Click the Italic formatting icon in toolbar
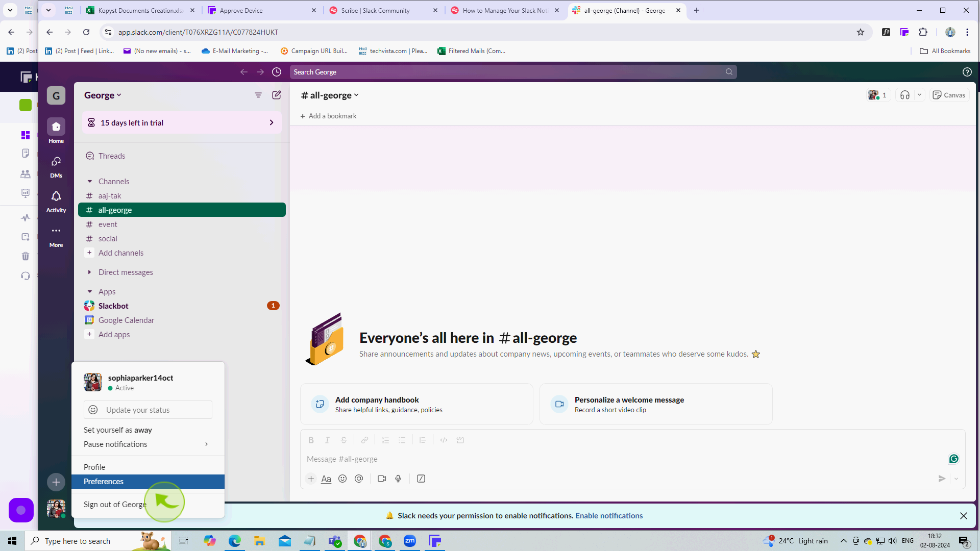The image size is (980, 551). tap(327, 440)
